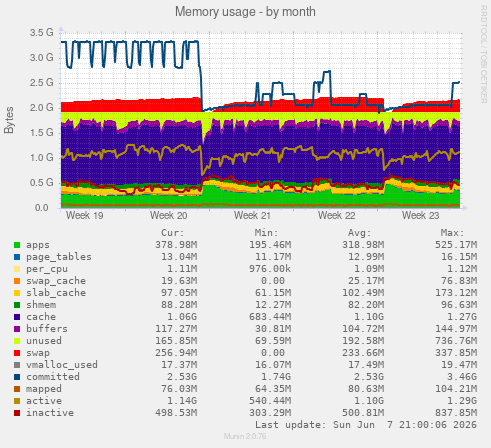The height and width of the screenshot is (448, 491).
Task: Click the 'shmem' legend label
Action: (41, 305)
